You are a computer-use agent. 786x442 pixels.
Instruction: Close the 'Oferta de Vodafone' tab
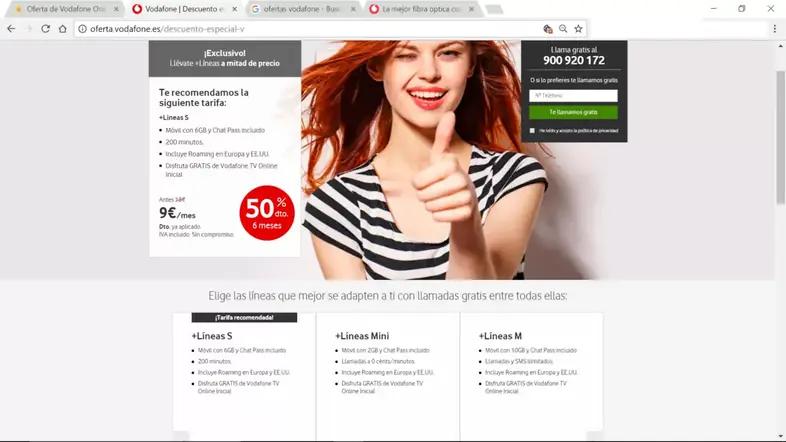(116, 9)
